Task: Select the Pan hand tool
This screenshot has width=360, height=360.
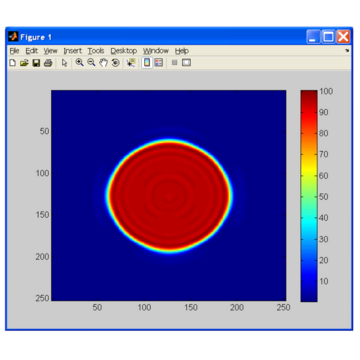Action: pos(103,63)
